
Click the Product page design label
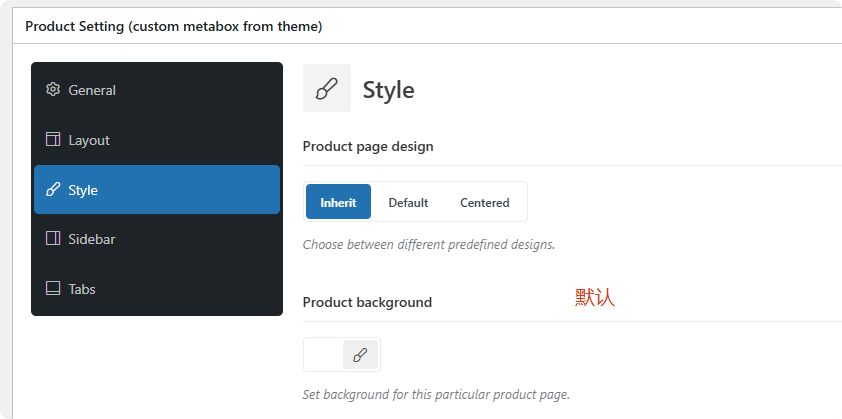click(368, 146)
